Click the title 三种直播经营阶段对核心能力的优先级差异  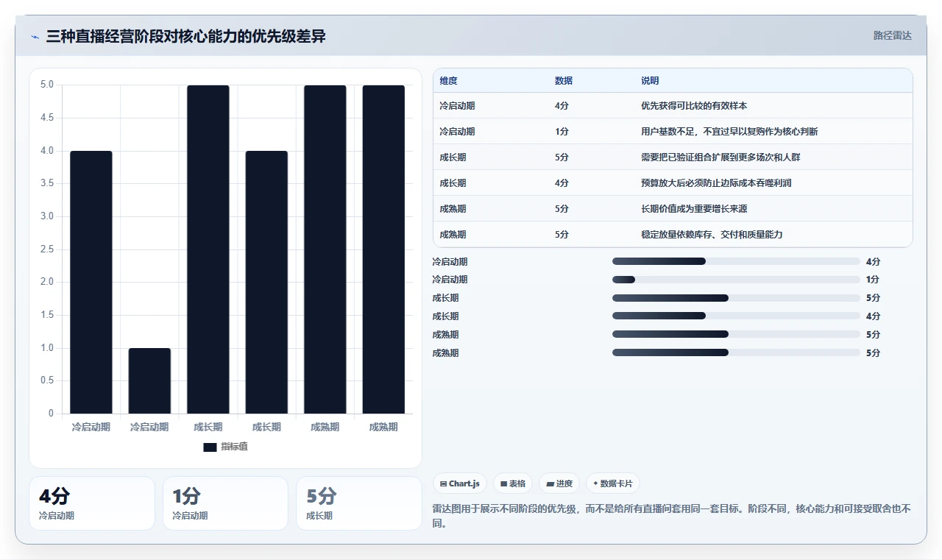[x=185, y=36]
